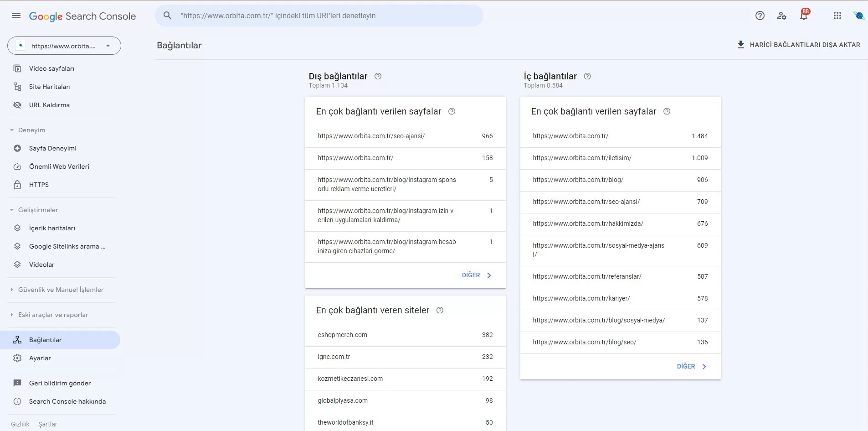The width and height of the screenshot is (868, 431).
Task: Open the notifications bell with 88 badge
Action: 804,15
